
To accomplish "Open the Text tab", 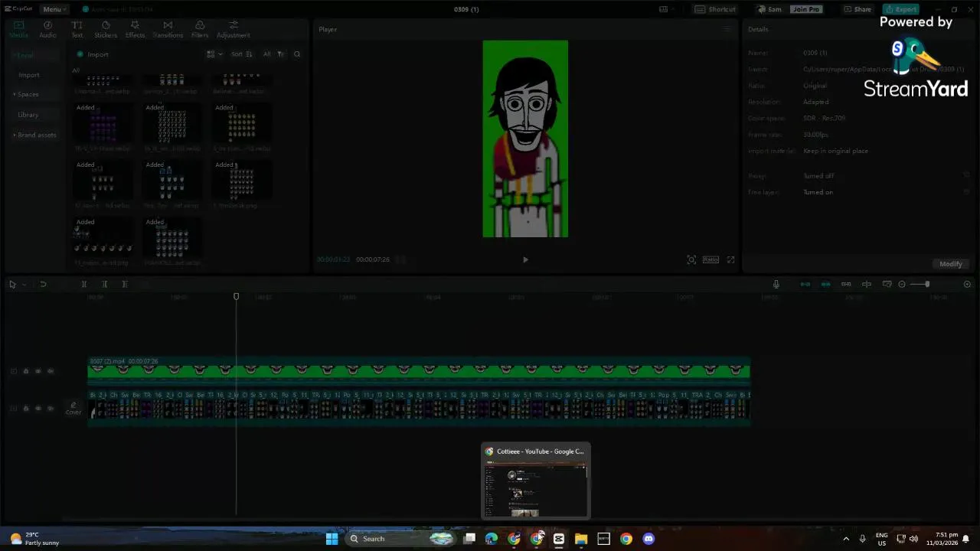I will [x=77, y=30].
